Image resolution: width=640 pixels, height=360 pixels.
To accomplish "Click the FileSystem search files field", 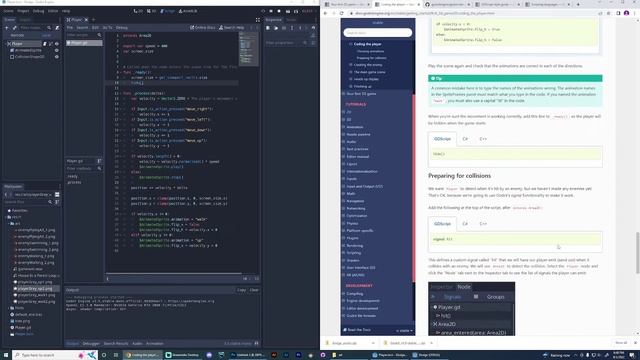I will 28,202.
